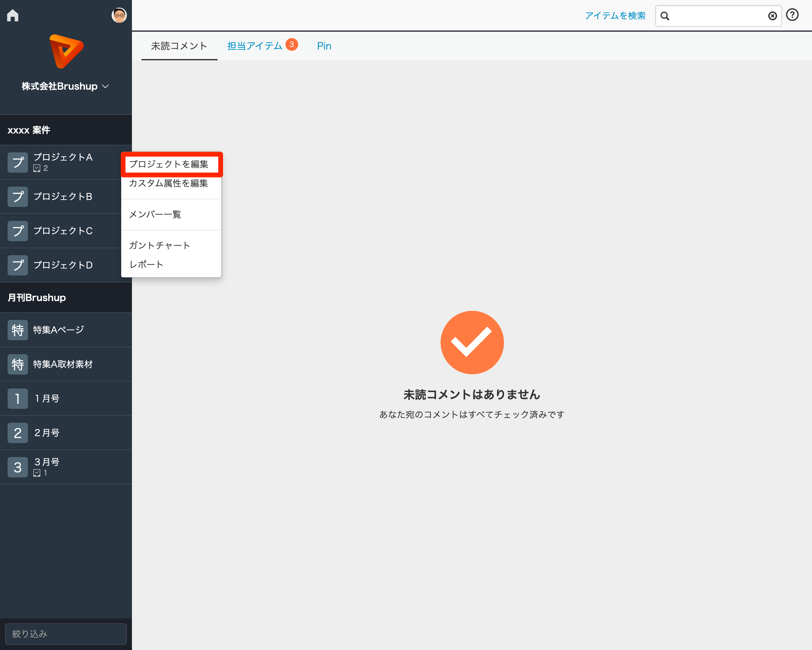Open プロジェクトA in the sidebar

tap(66, 162)
